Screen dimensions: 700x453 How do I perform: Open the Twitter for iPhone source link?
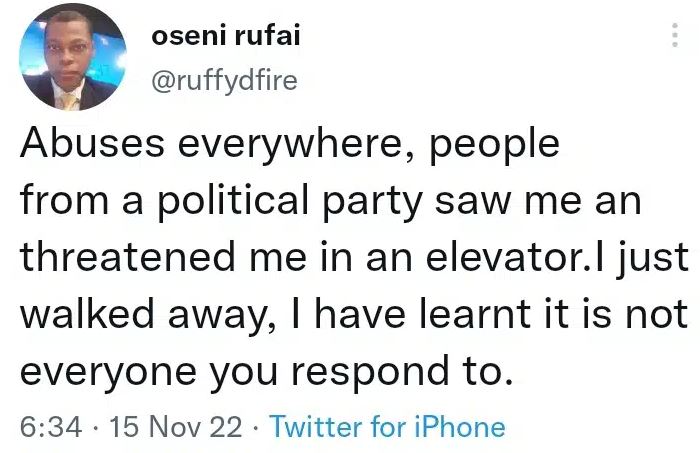coord(387,428)
